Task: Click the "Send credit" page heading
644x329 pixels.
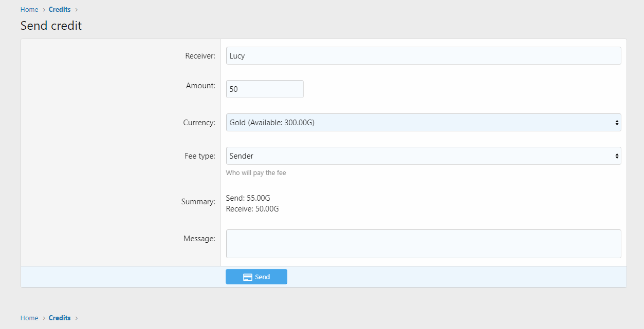Action: [51, 26]
